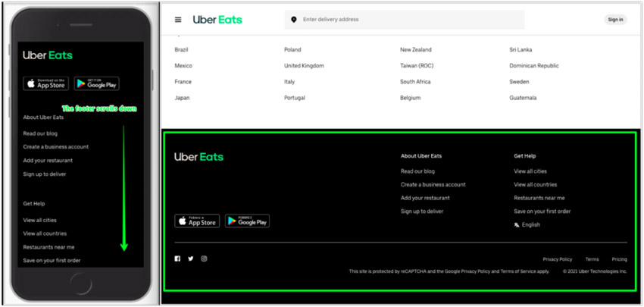The image size is (644, 307).
Task: Click Get Help heading on phone mockup
Action: pyautogui.click(x=34, y=204)
